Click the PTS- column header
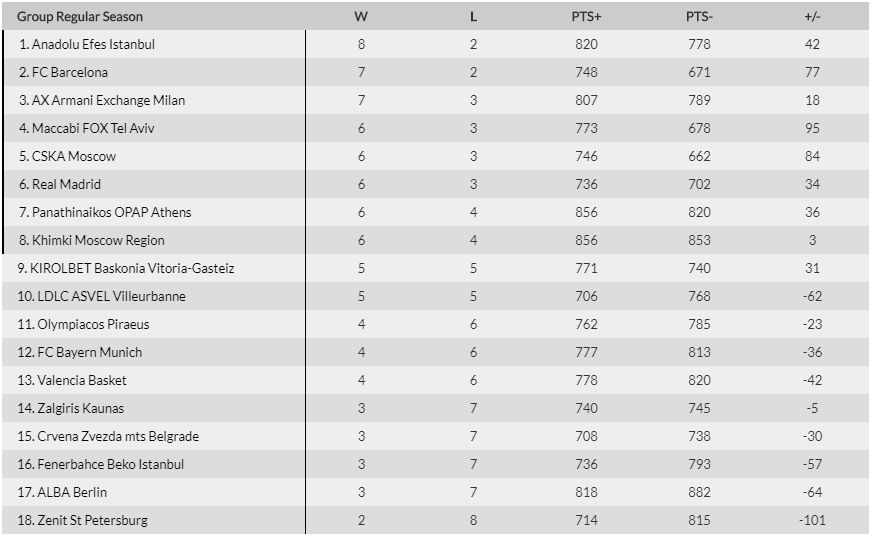The width and height of the screenshot is (873, 536). (699, 17)
